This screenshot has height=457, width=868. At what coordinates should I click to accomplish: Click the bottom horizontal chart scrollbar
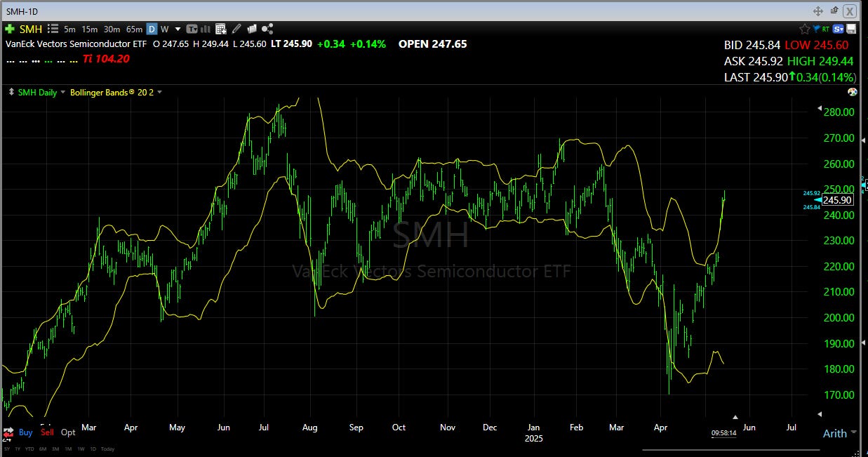point(730,449)
